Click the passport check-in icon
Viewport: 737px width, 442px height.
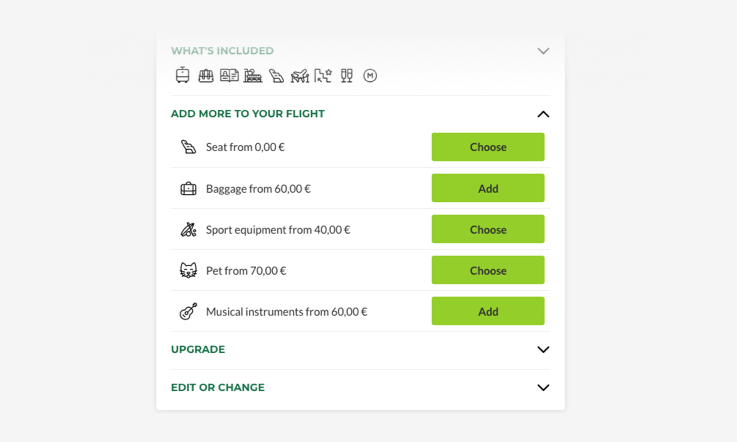(229, 75)
